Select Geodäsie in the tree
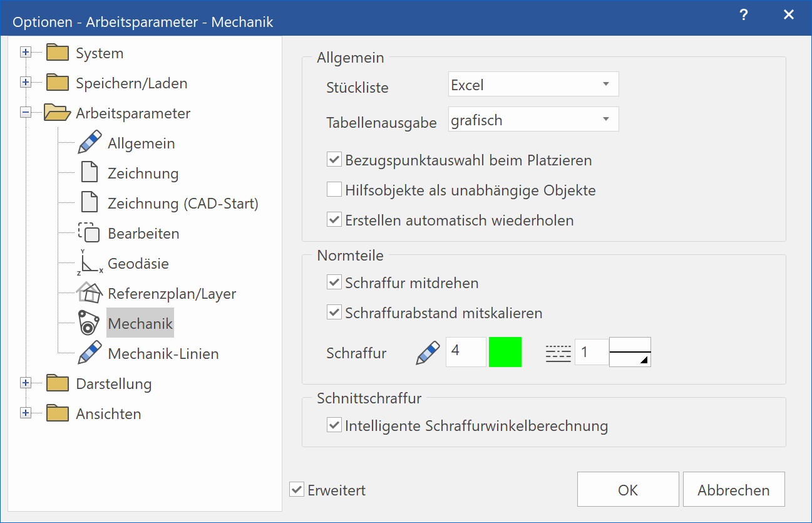The height and width of the screenshot is (523, 812). [138, 264]
